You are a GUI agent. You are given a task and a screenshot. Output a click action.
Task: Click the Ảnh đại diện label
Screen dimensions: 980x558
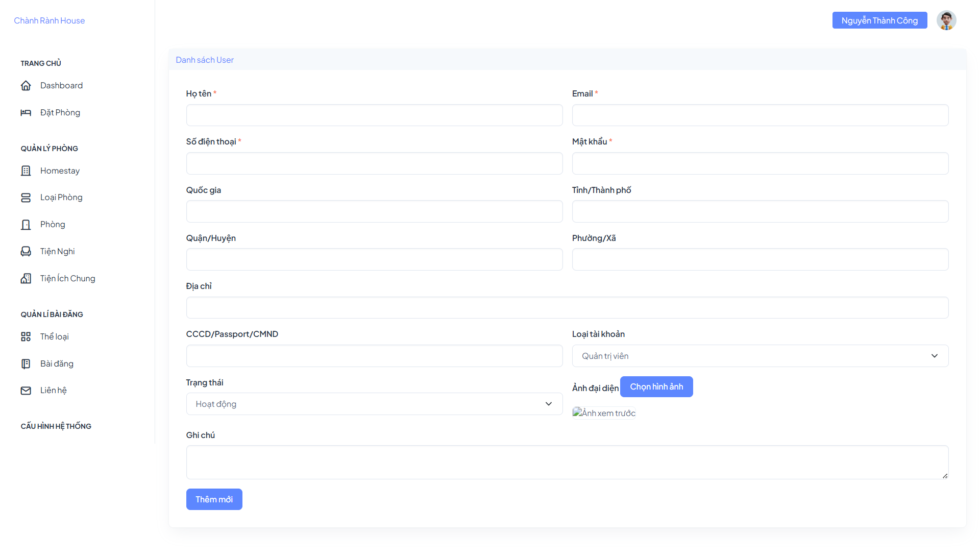tap(595, 388)
